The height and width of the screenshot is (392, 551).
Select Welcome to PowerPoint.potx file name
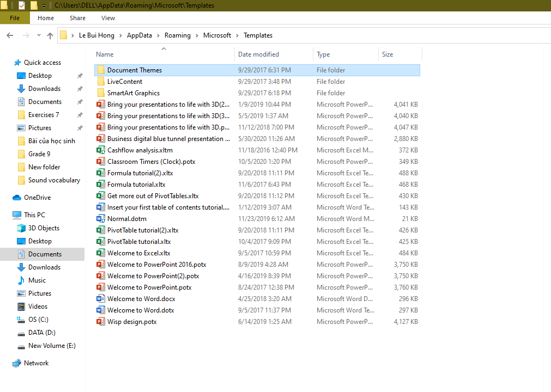click(x=149, y=287)
